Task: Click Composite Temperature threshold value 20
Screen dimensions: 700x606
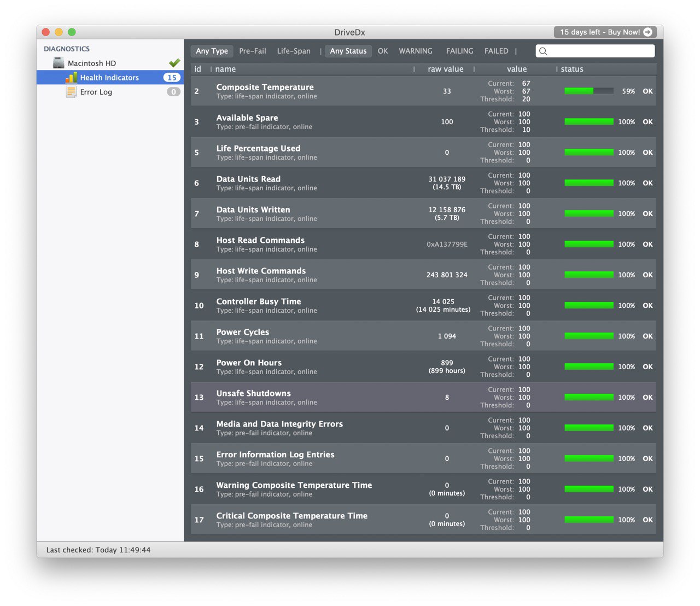Action: (526, 99)
